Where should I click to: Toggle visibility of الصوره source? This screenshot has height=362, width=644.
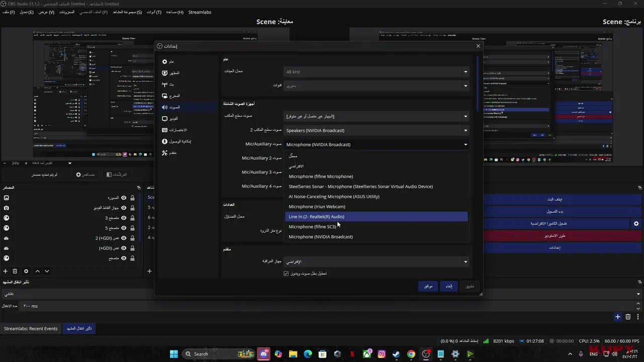coord(124,198)
